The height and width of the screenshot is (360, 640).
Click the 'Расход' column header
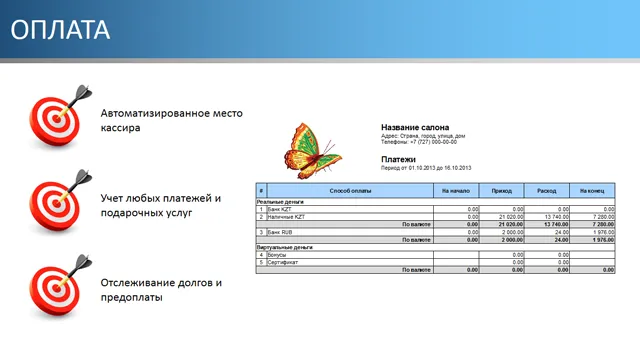[x=547, y=191]
